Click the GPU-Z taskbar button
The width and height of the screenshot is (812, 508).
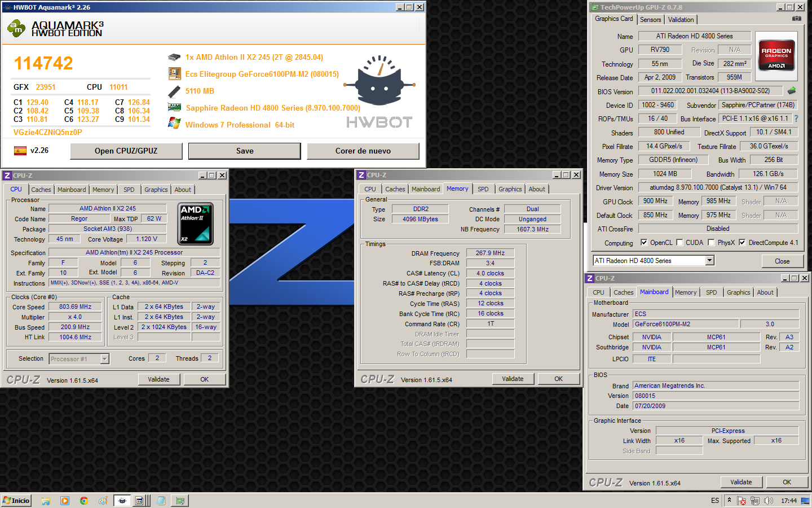tap(180, 501)
